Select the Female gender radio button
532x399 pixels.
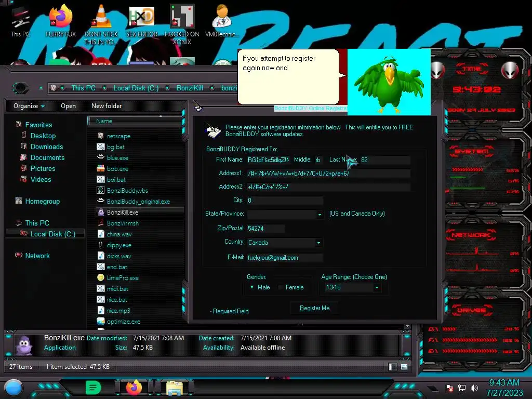(280, 287)
